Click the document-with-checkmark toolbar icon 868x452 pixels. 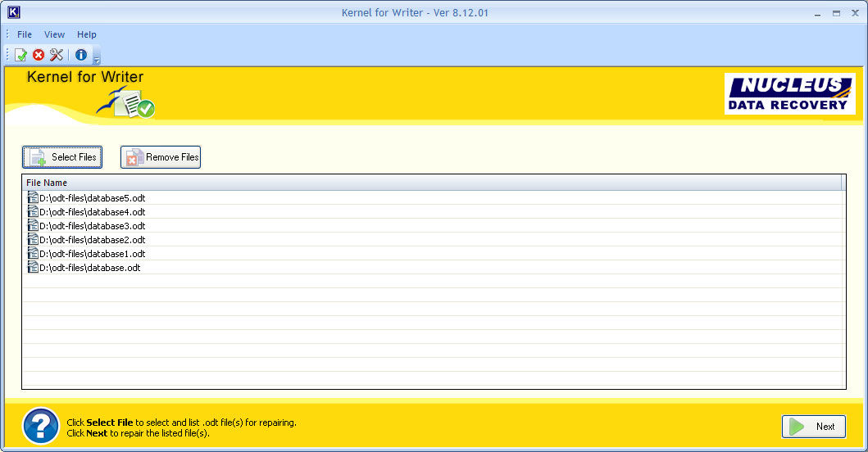pos(20,55)
